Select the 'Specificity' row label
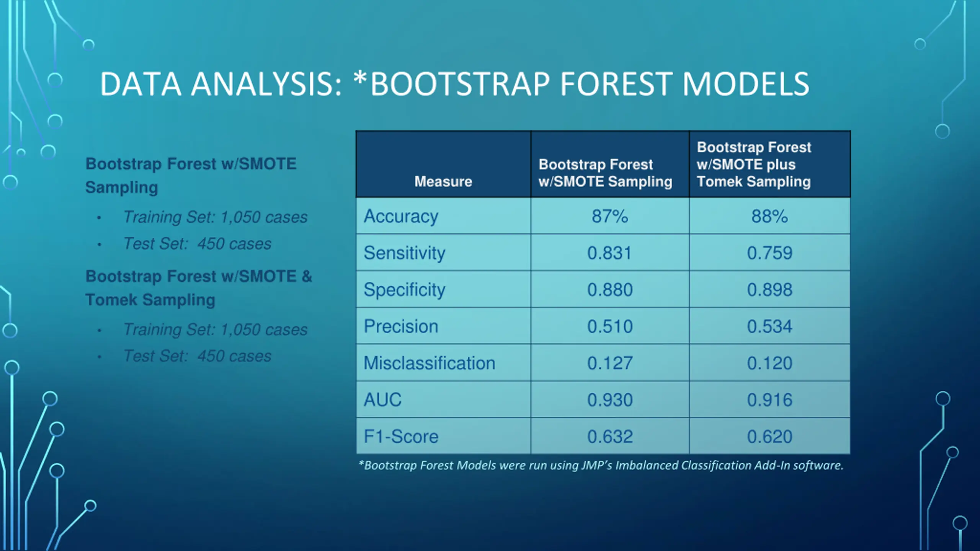The image size is (980, 551). pos(405,290)
